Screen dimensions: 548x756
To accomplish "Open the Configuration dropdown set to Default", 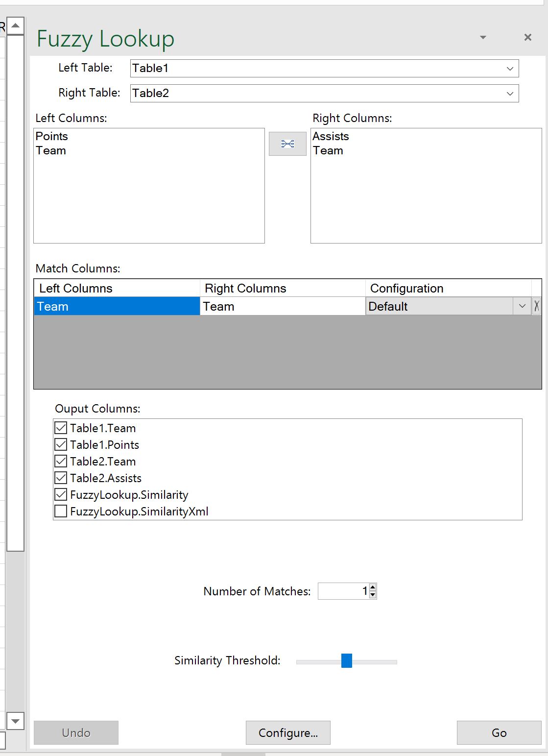I will pos(522,306).
